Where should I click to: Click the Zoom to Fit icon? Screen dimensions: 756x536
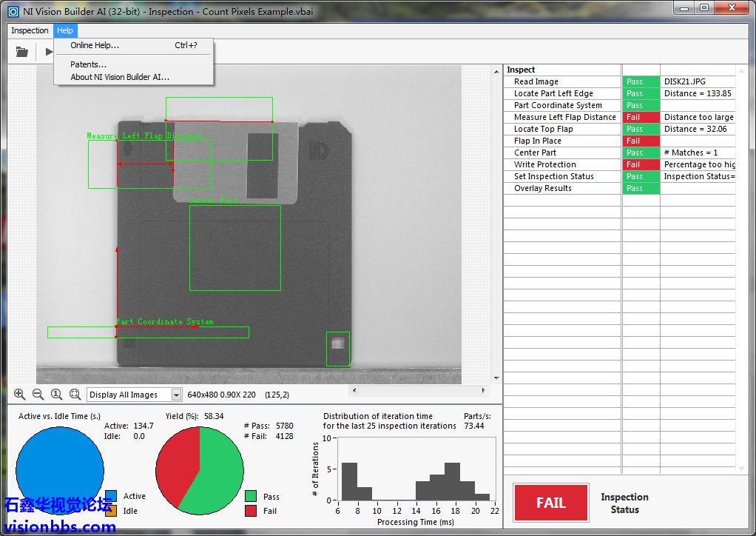point(75,395)
